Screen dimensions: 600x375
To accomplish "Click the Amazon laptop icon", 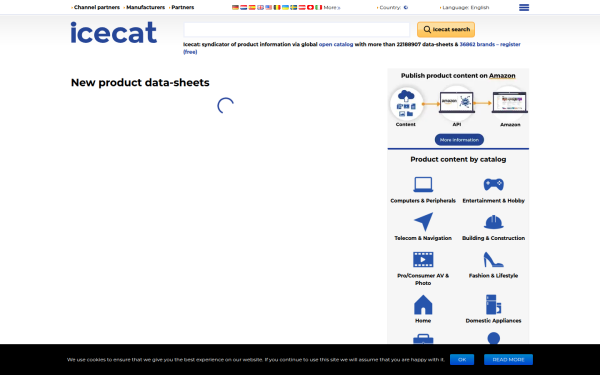I will pyautogui.click(x=510, y=103).
